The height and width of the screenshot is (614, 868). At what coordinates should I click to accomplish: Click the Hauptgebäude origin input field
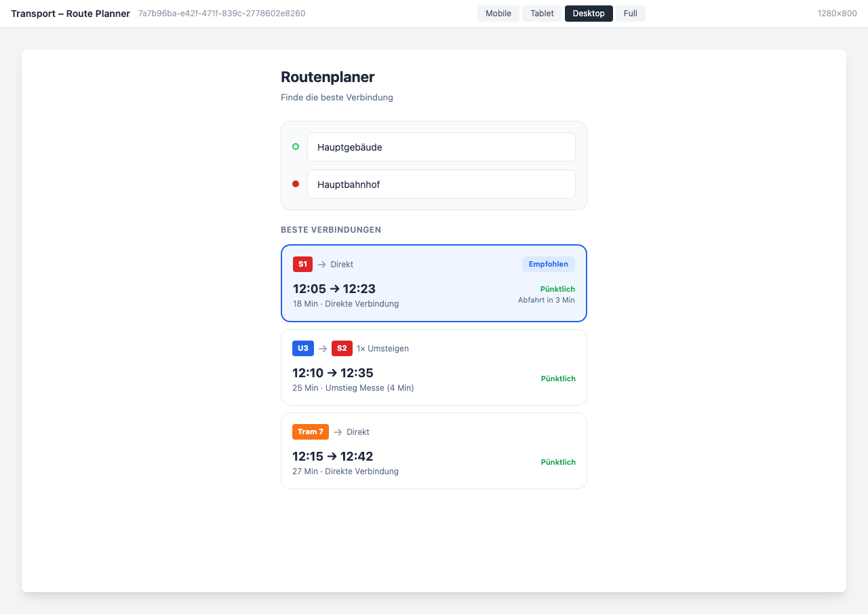click(441, 147)
